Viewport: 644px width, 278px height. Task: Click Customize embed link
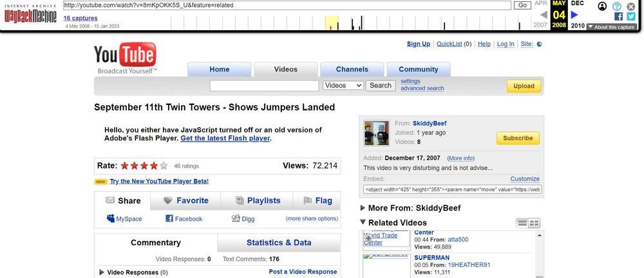pos(525,179)
